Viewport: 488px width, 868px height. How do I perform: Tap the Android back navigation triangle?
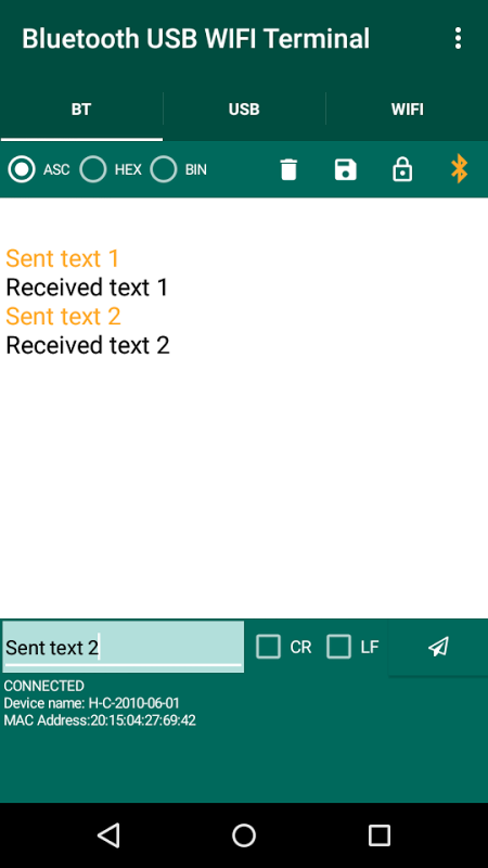(109, 835)
